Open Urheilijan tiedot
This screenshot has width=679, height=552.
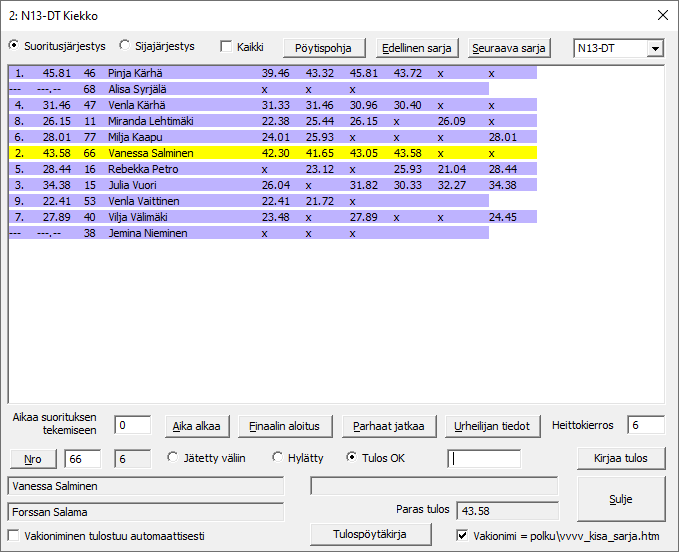point(494,425)
